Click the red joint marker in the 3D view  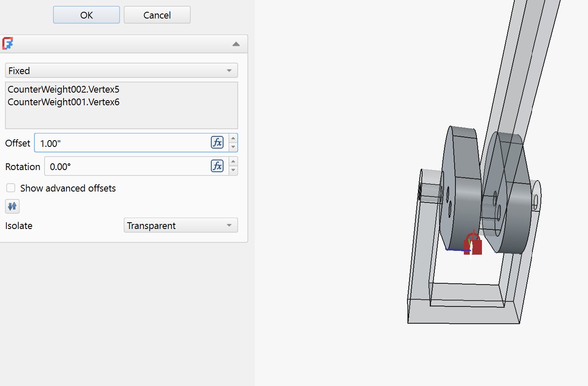[473, 244]
